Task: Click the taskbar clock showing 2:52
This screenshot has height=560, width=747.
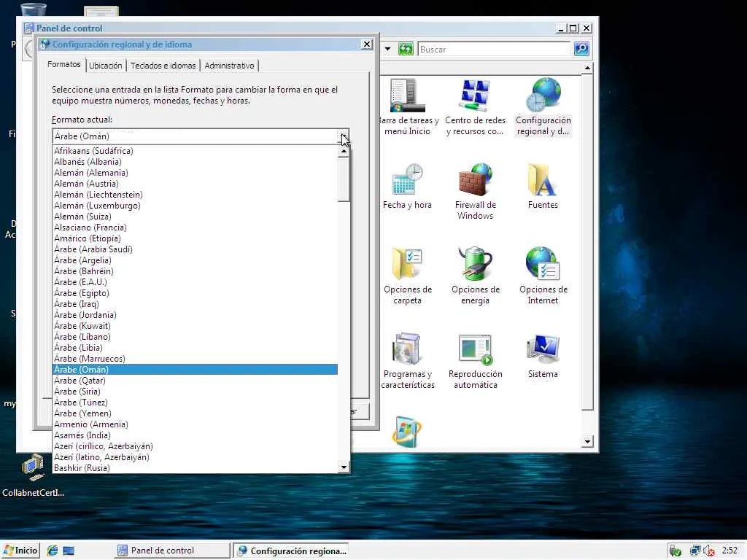Action: [x=729, y=551]
